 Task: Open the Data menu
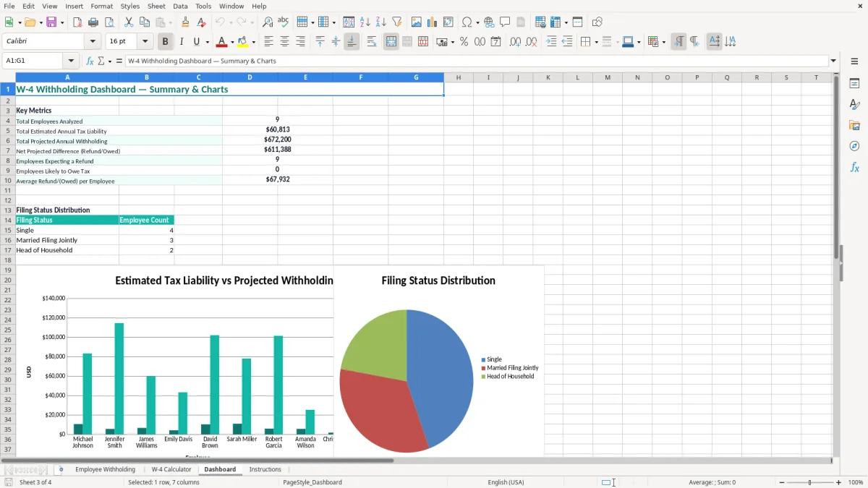[x=180, y=6]
